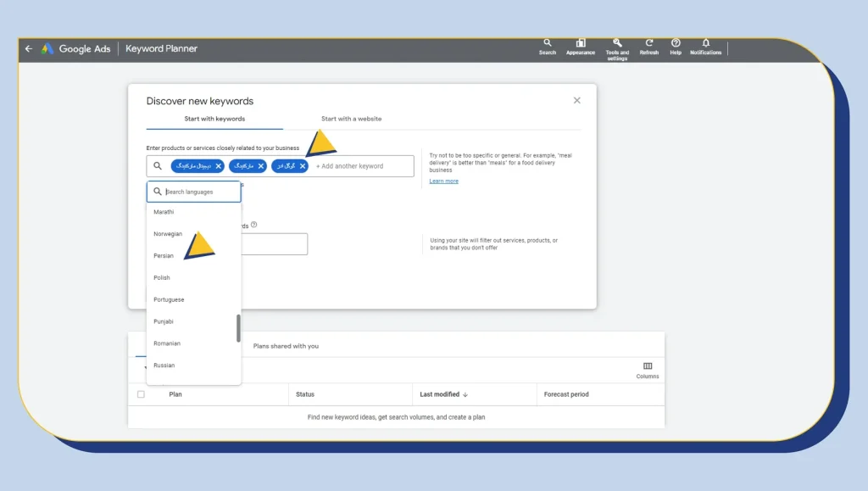Open the Plans shared with you tab
The image size is (868, 491).
pyautogui.click(x=286, y=346)
